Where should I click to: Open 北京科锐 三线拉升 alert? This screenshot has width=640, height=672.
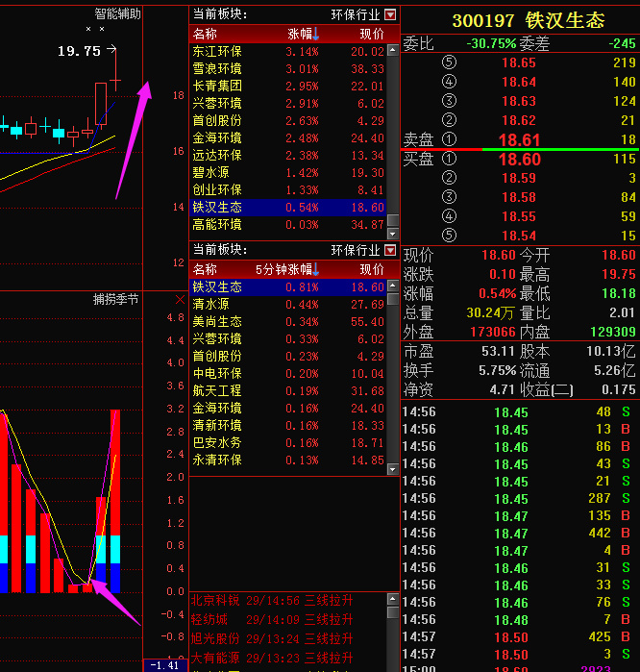click(x=272, y=601)
